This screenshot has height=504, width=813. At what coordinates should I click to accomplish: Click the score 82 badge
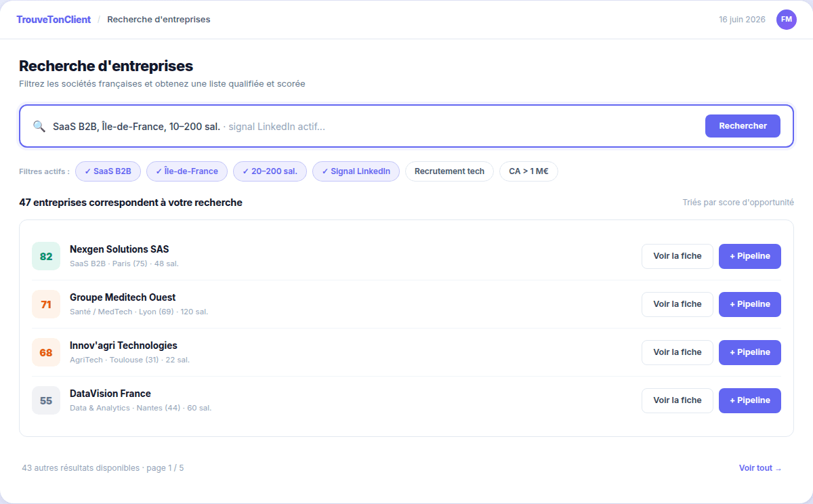coord(46,256)
